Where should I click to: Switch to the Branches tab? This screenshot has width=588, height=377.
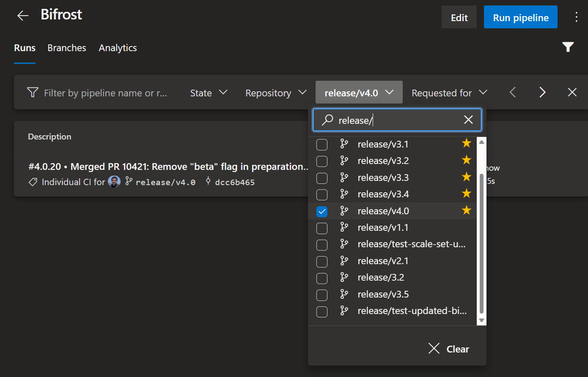[x=67, y=48]
